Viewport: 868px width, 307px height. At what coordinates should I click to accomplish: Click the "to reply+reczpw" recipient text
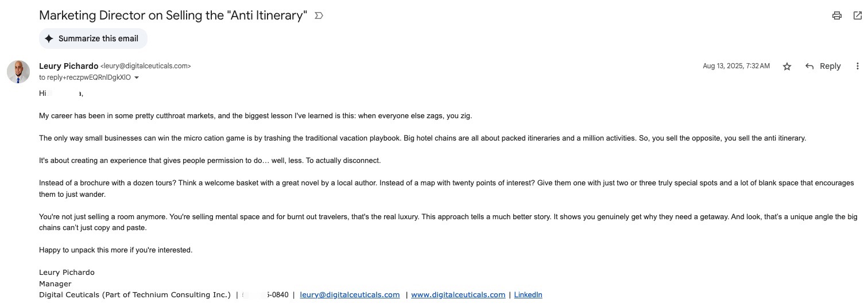coord(85,77)
